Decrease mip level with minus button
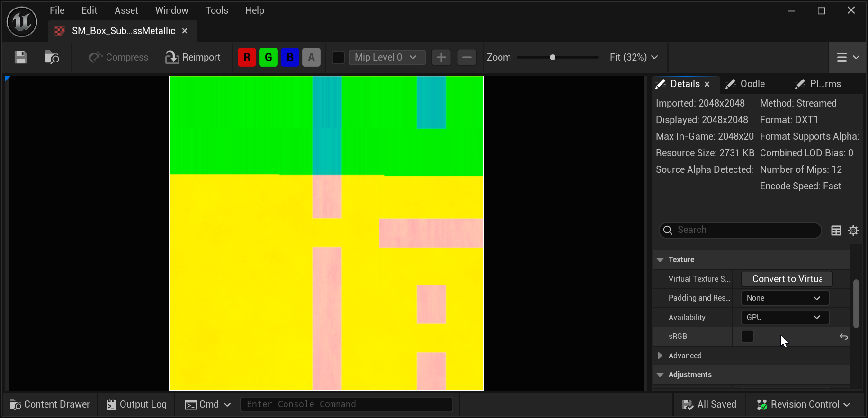Image resolution: width=868 pixels, height=418 pixels. [x=466, y=57]
